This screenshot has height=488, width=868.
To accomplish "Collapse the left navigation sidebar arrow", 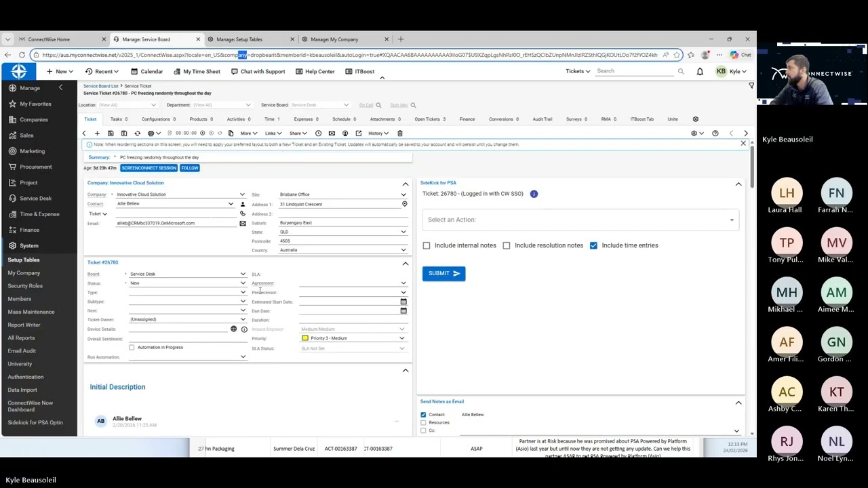I will point(60,87).
